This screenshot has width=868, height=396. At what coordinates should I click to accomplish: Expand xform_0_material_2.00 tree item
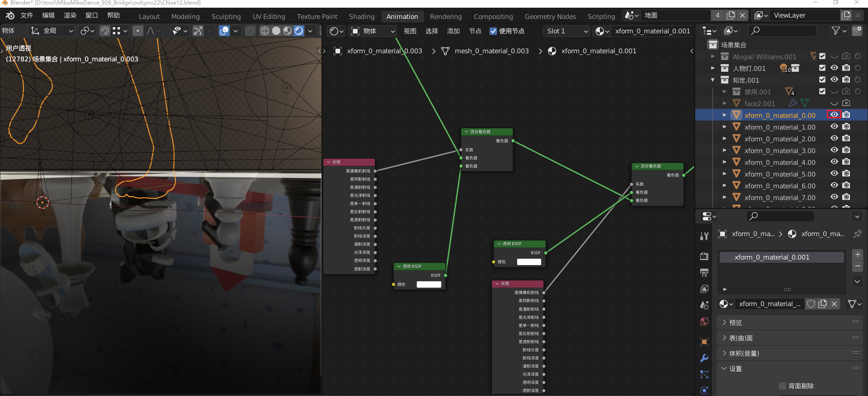[725, 139]
